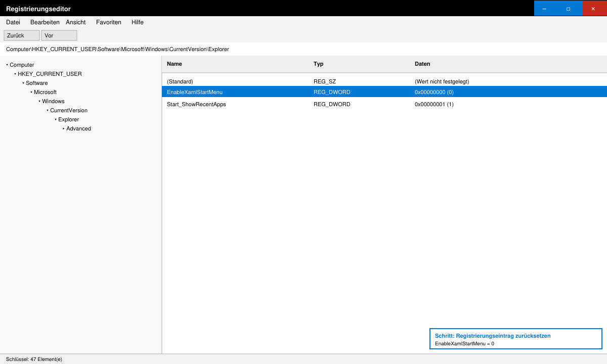Click the Zurück button
This screenshot has height=364, width=607.
click(22, 35)
